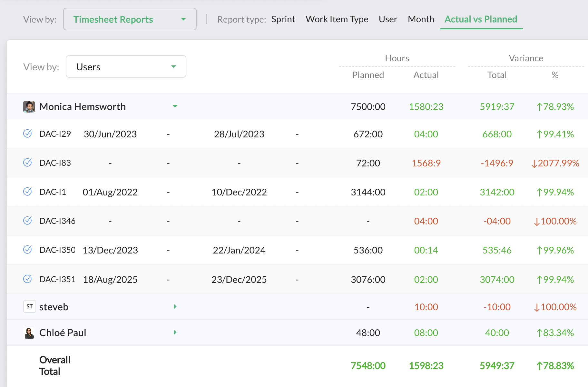Open the Users view-by dropdown
Viewport: 588px width, 387px height.
126,67
